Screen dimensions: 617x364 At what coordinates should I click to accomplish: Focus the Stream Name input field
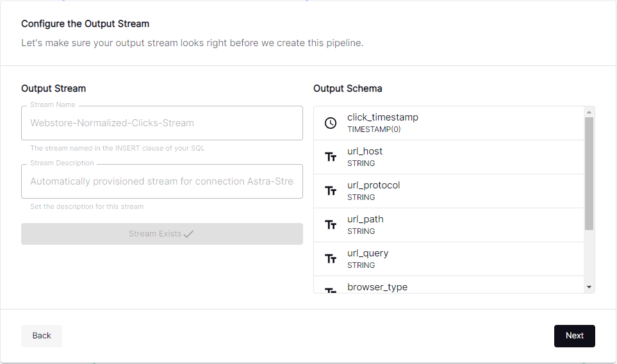click(162, 123)
